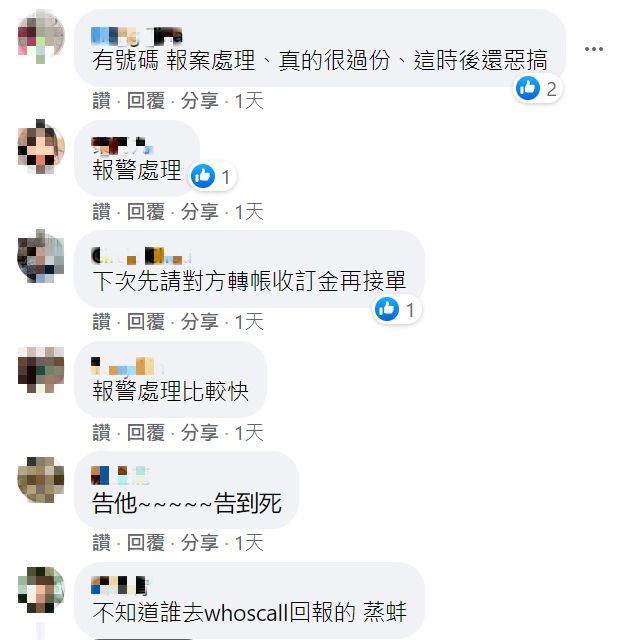Reply to the 有號碼 報案處理 comment
The height and width of the screenshot is (640, 636).
tap(146, 100)
